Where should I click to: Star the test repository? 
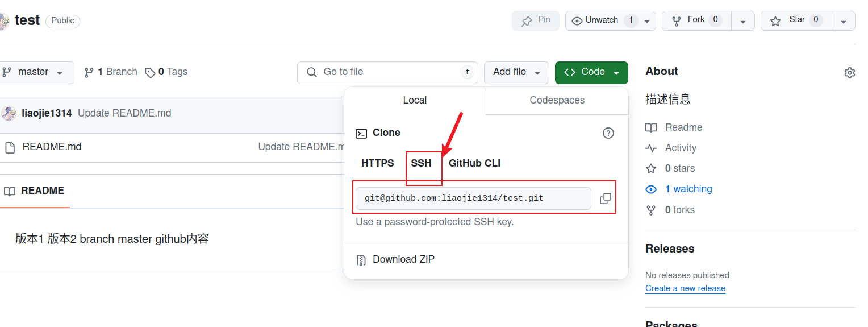[796, 20]
